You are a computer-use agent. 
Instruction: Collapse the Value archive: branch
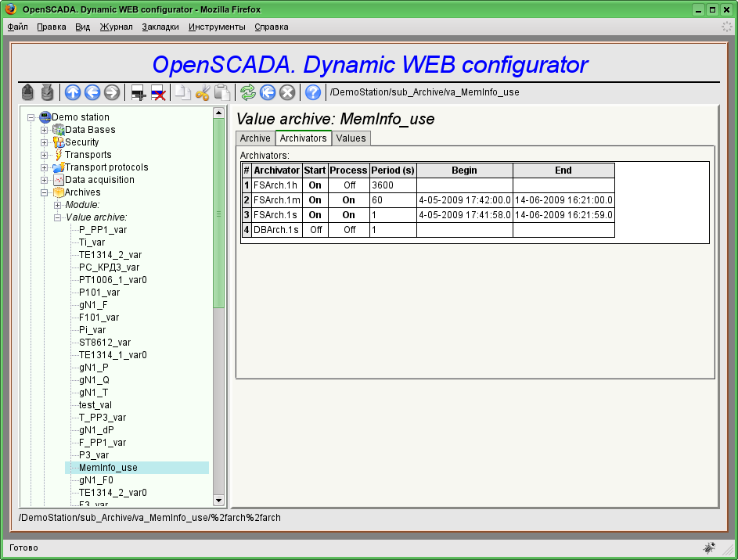57,217
